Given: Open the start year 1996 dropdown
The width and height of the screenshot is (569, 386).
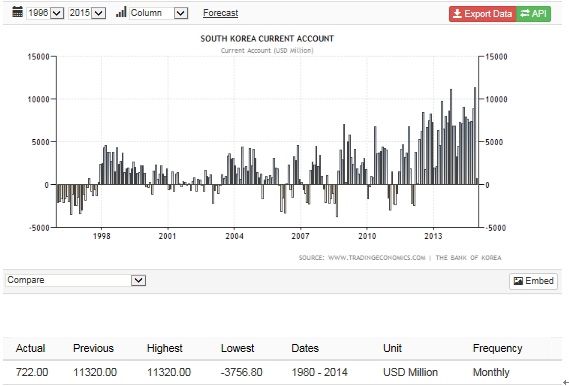Looking at the screenshot, I should tap(45, 13).
